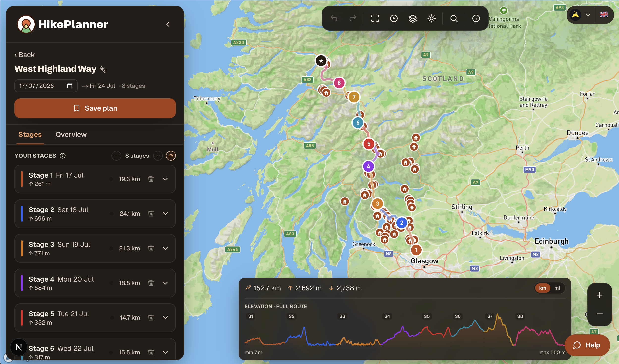Change language via UK flag
This screenshot has width=619, height=364.
(x=604, y=15)
